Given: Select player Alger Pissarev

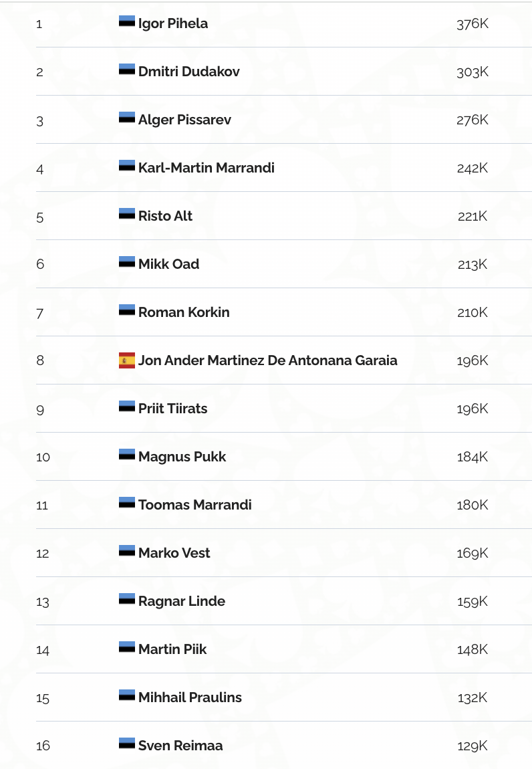Looking at the screenshot, I should click(184, 120).
